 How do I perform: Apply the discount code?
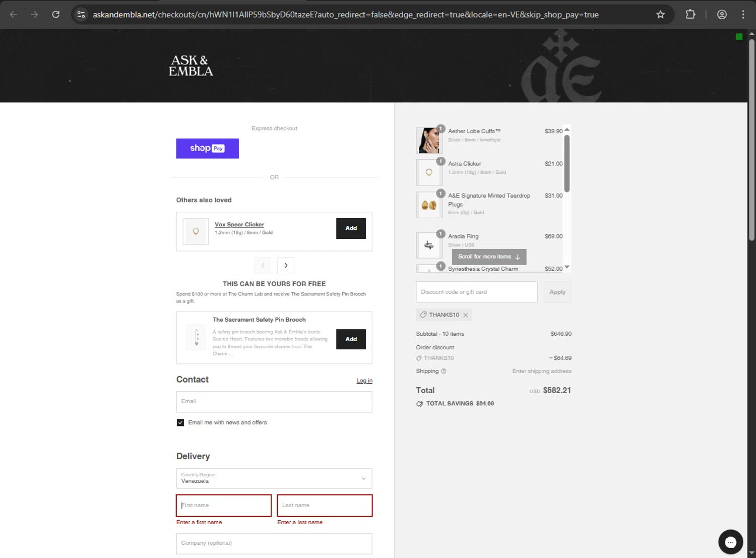pos(557,292)
